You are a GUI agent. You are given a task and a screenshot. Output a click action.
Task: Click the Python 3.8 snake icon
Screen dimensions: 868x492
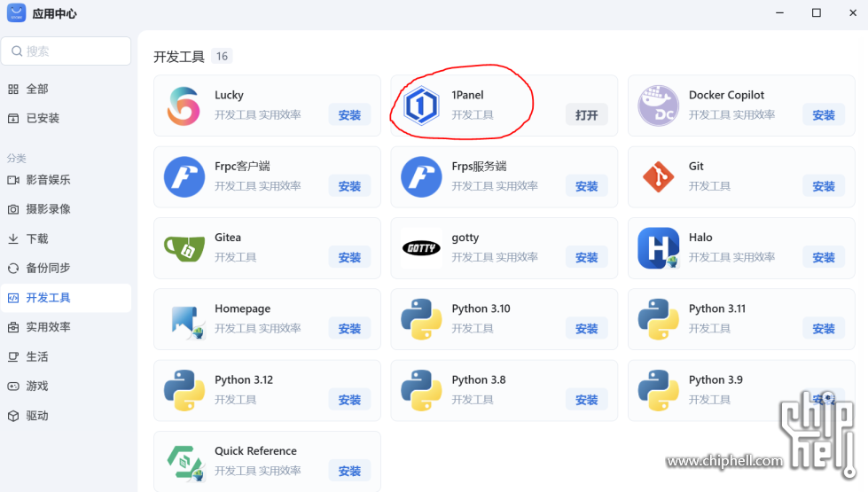point(421,391)
